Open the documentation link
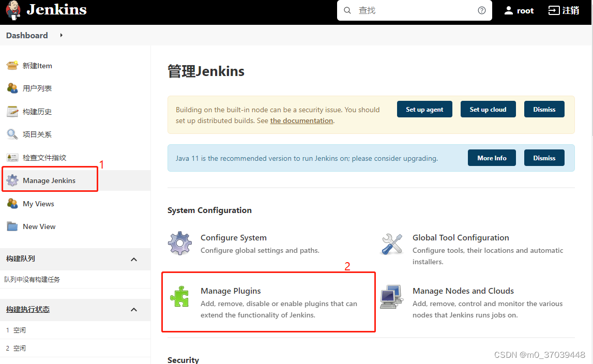 tap(301, 120)
